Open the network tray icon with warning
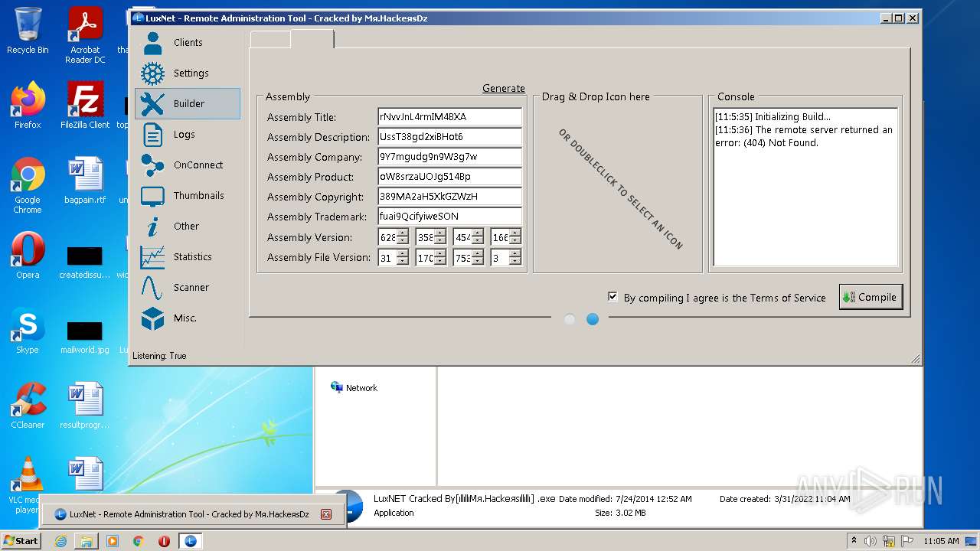This screenshot has height=551, width=980. [889, 541]
